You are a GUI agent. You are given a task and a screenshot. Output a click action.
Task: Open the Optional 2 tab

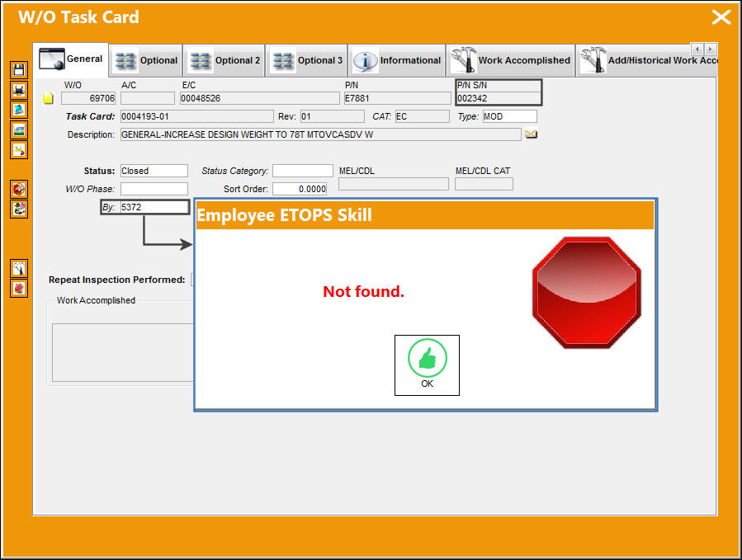224,60
